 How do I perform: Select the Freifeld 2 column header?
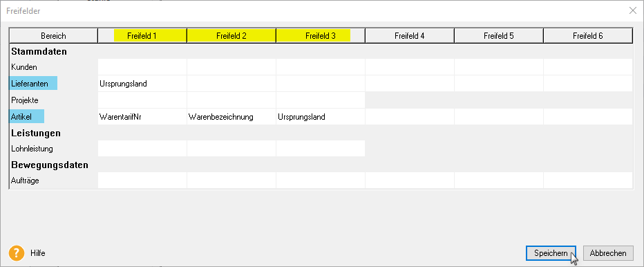pyautogui.click(x=231, y=36)
